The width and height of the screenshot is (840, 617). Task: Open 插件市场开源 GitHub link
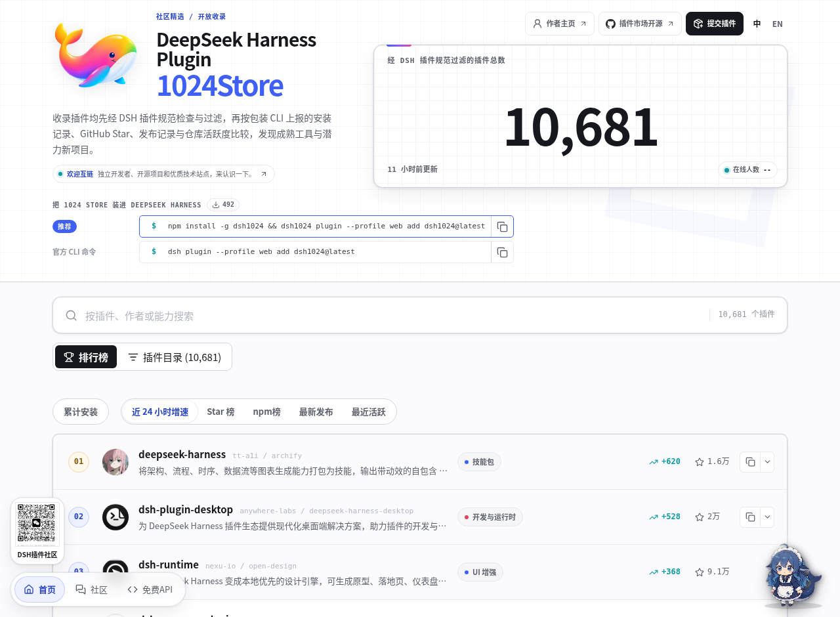click(640, 24)
